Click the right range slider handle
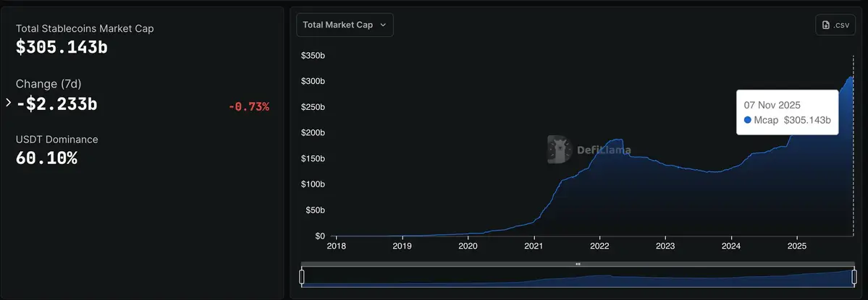This screenshot has width=868, height=300. pos(854,277)
